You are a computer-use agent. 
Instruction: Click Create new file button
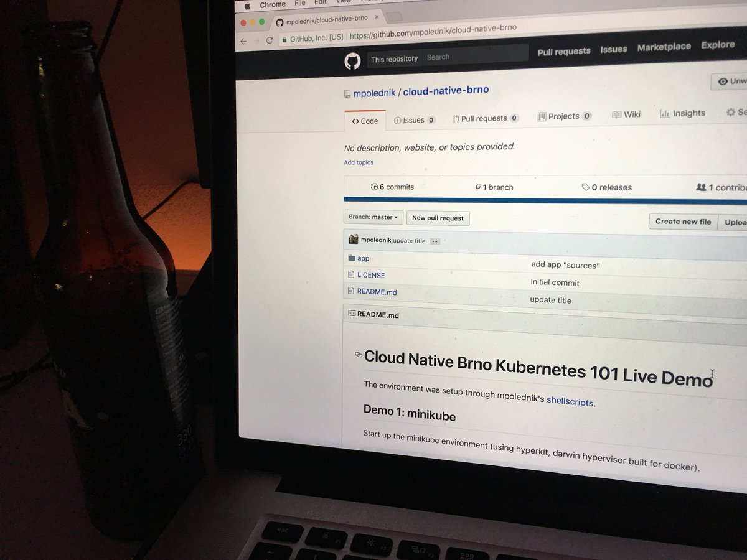coord(683,222)
